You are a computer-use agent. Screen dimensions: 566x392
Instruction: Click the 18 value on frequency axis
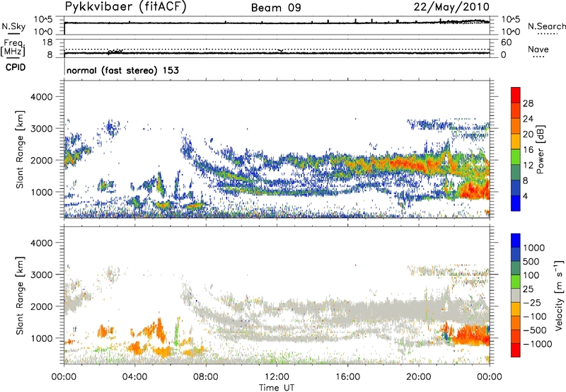click(x=47, y=42)
